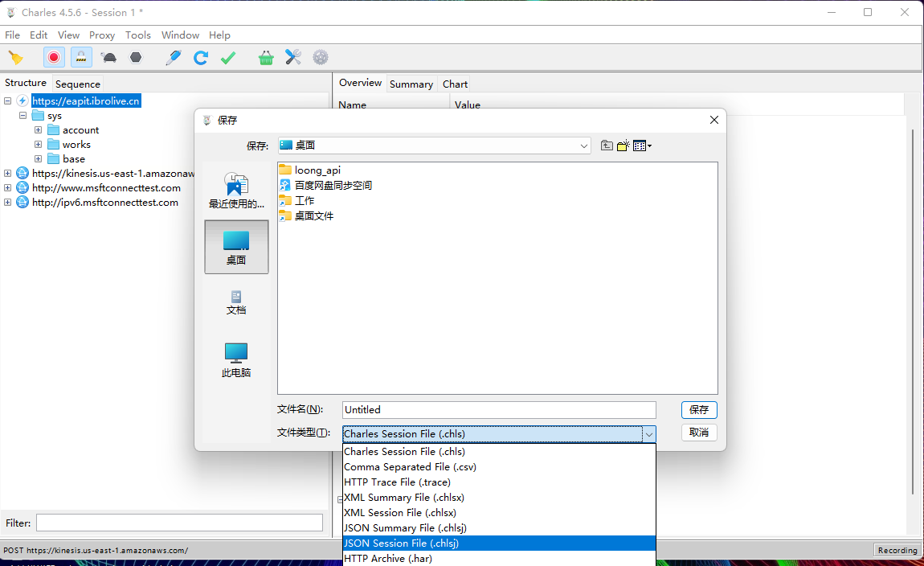924x566 pixels.
Task: Select the Summary tab
Action: point(411,84)
